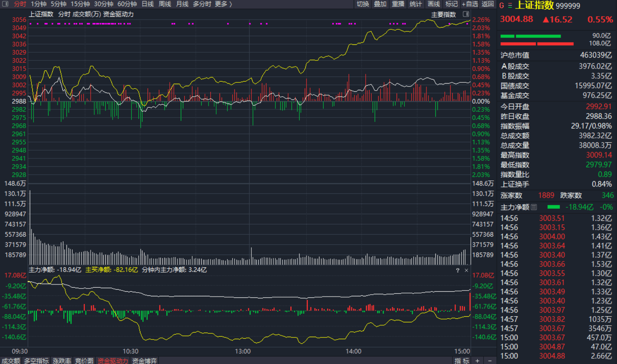
Task: Click the 最低指数 2979.97 value
Action: coord(599,165)
